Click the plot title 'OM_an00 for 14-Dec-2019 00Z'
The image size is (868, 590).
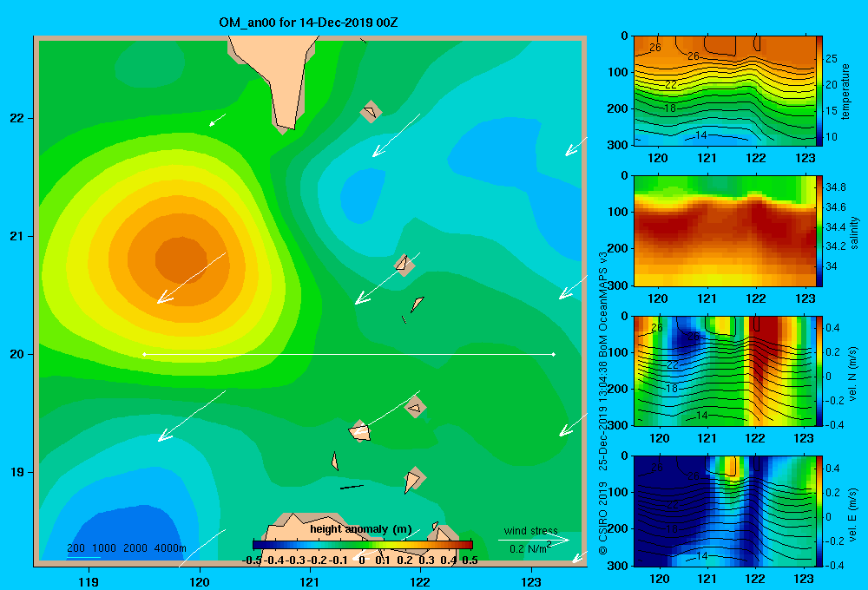(308, 23)
